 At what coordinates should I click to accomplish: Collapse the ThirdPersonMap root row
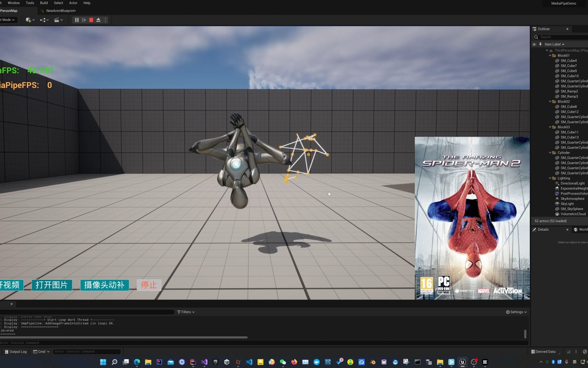point(547,50)
